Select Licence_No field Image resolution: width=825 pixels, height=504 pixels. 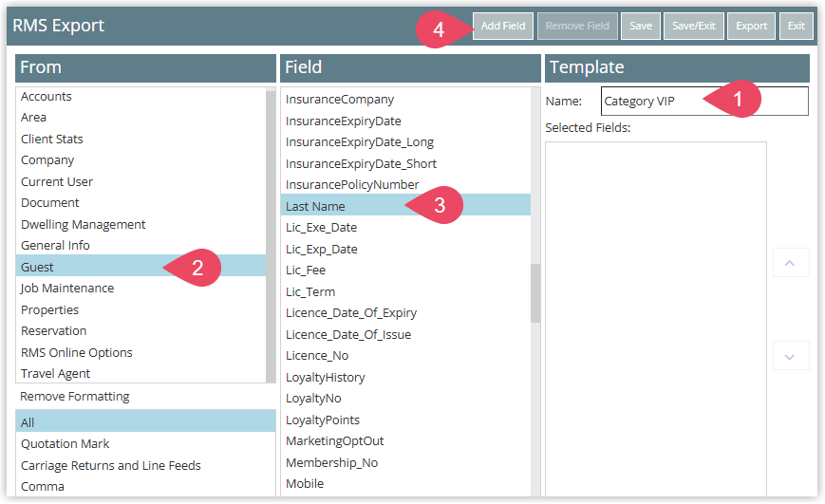coord(405,356)
